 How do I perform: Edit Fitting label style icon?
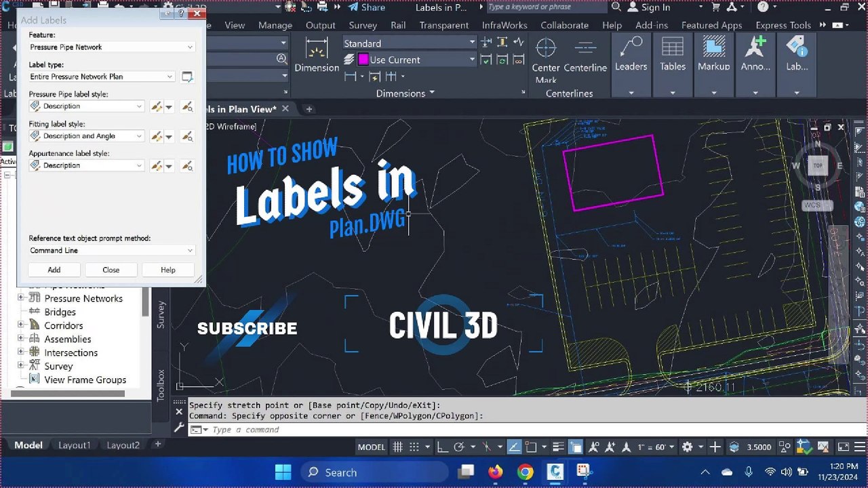[x=157, y=136]
